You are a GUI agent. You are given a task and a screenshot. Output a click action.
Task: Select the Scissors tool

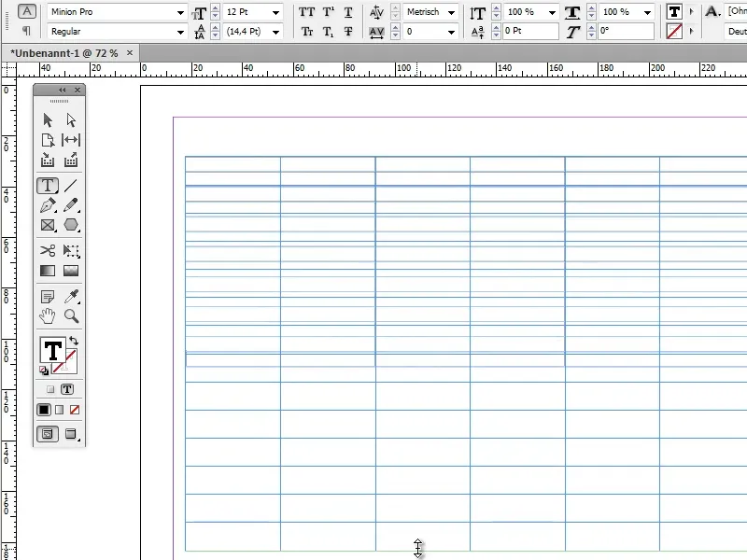[x=48, y=250]
